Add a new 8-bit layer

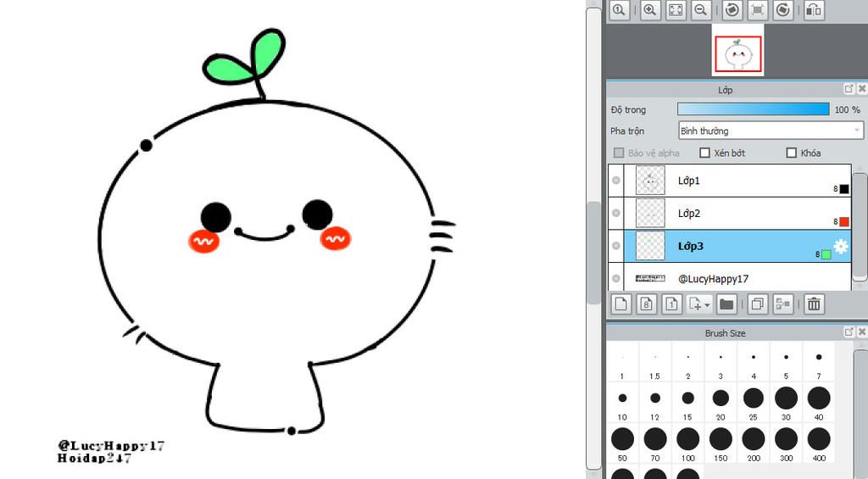click(647, 304)
